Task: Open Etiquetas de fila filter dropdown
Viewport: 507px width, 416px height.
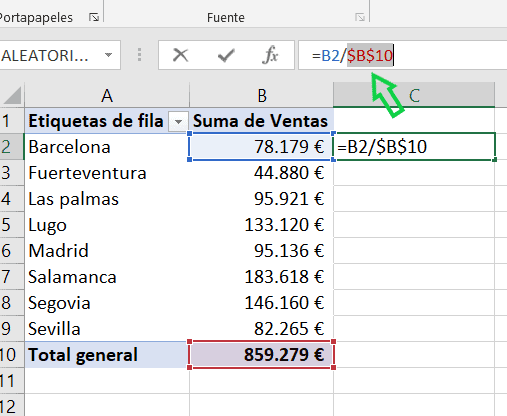Action: 178,122
